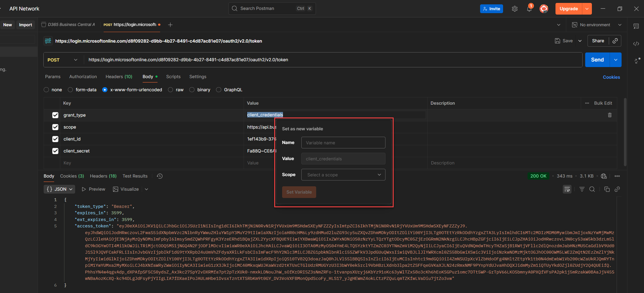The image size is (644, 293).
Task: Switch to the Scripts tab
Action: tap(173, 77)
